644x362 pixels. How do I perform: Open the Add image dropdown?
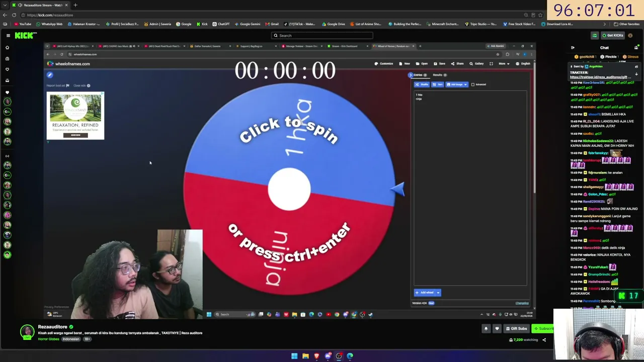457,84
